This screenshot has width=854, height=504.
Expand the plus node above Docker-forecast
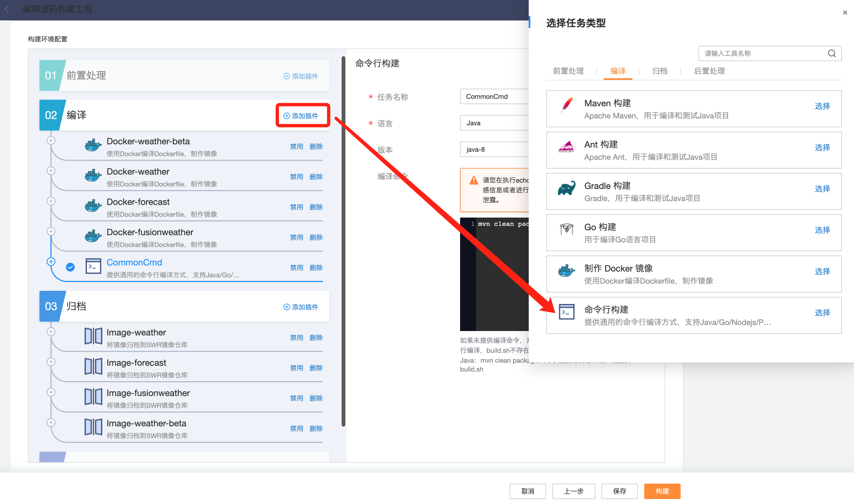[x=51, y=201]
